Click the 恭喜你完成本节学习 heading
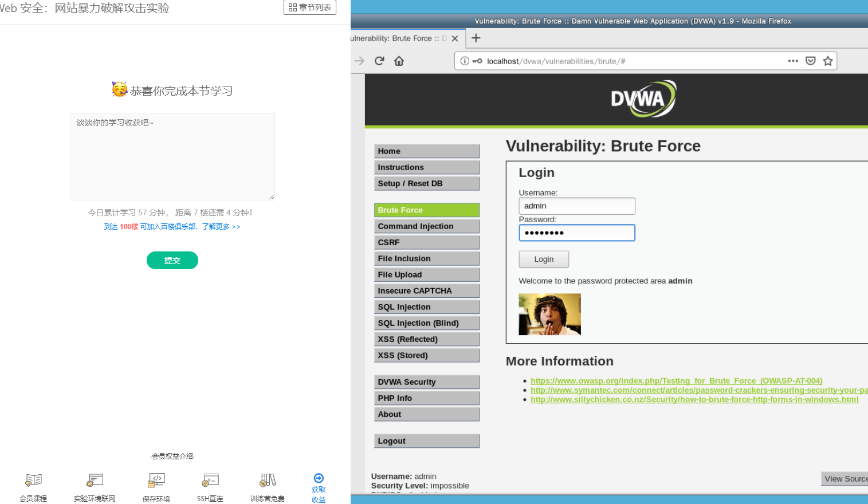868x504 pixels. coord(181,90)
